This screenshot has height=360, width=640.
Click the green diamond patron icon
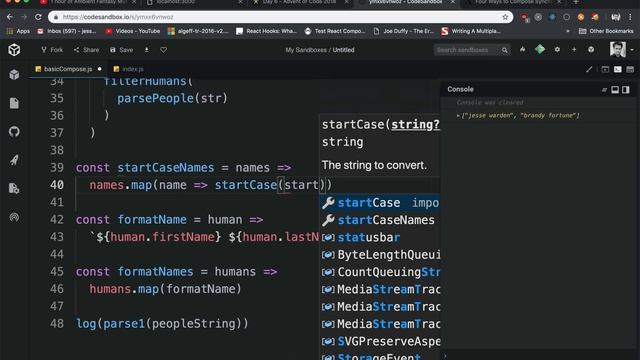point(540,49)
